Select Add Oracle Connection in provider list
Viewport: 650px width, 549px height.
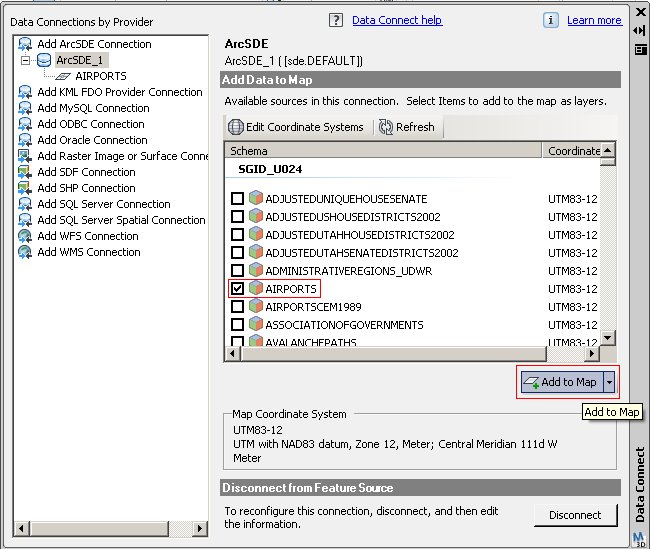pos(92,140)
